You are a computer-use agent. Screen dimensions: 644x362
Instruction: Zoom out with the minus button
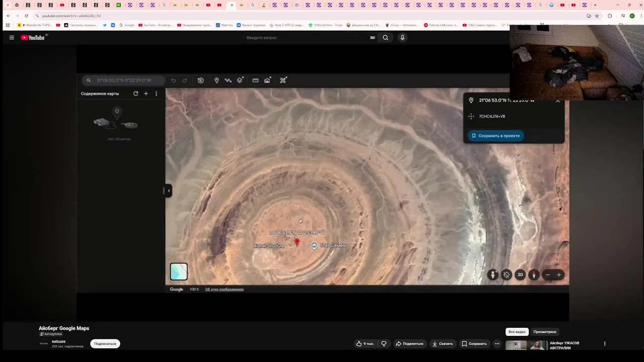[547, 275]
